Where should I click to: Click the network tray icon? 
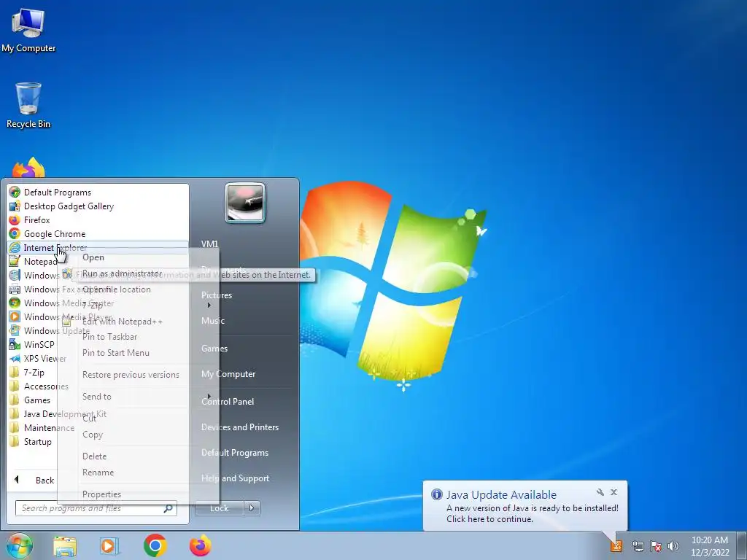(638, 546)
